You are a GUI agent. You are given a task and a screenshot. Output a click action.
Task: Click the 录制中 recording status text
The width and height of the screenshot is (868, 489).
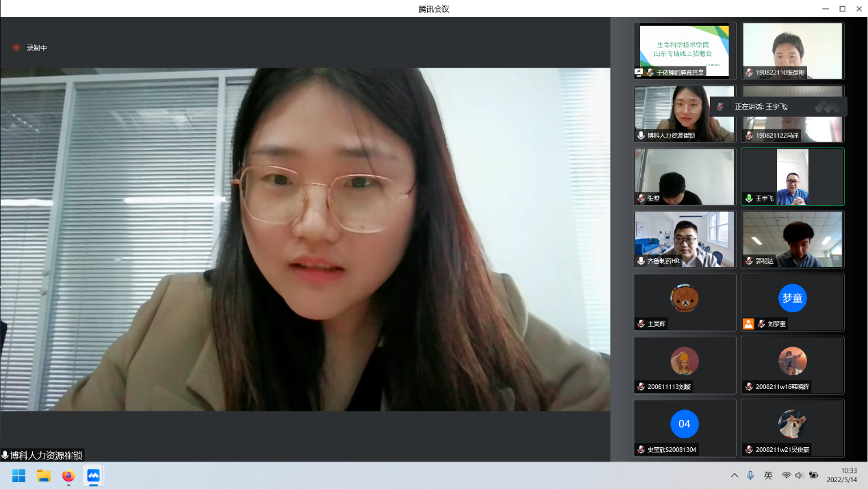tap(37, 48)
